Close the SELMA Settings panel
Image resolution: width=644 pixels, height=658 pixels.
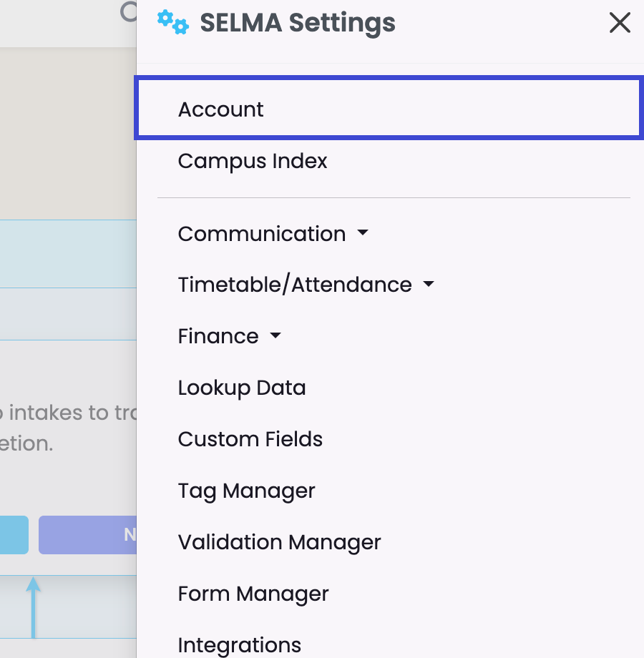pyautogui.click(x=619, y=23)
